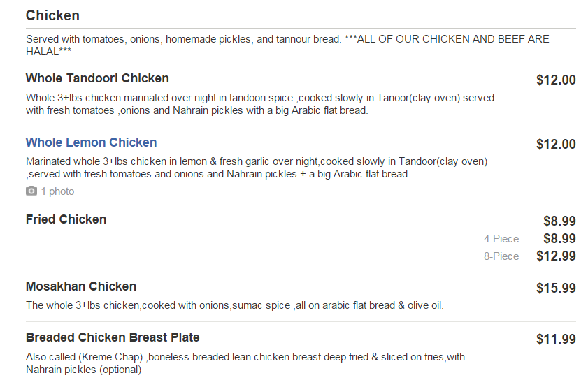Click the Chicken section heading
The width and height of the screenshot is (588, 380).
52,15
